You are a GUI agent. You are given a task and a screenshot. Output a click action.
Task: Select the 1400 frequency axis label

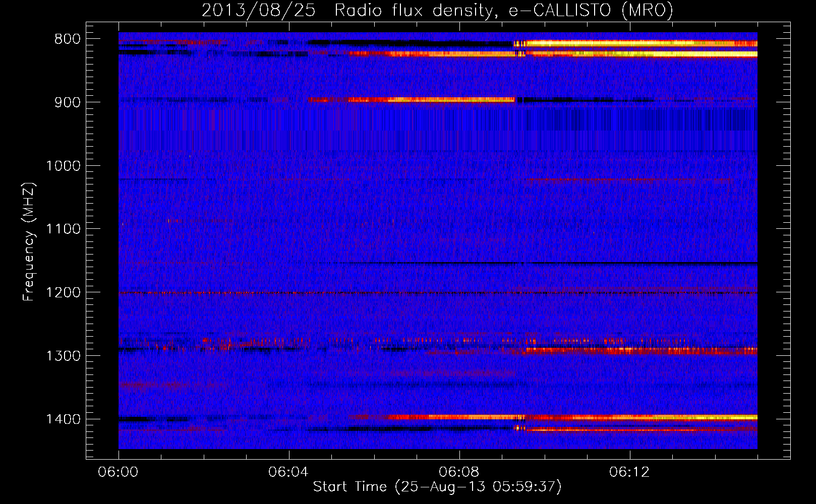(x=63, y=419)
